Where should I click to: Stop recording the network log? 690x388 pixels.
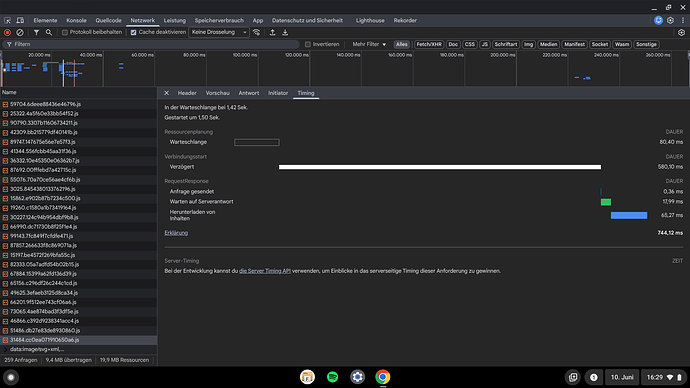pos(7,33)
